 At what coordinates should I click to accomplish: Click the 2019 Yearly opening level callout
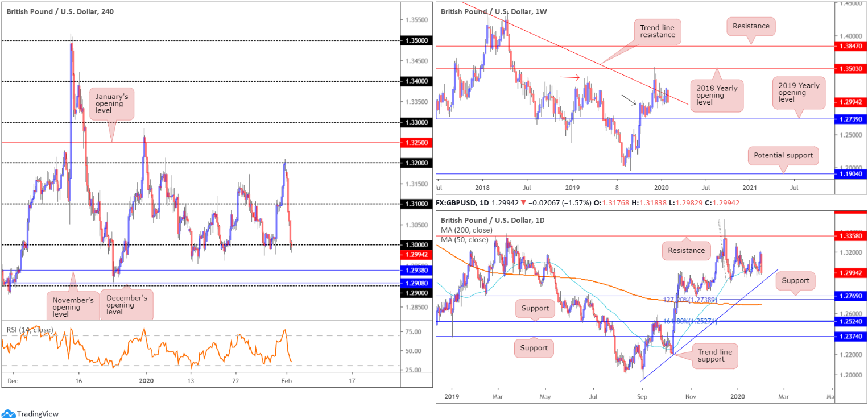(799, 93)
